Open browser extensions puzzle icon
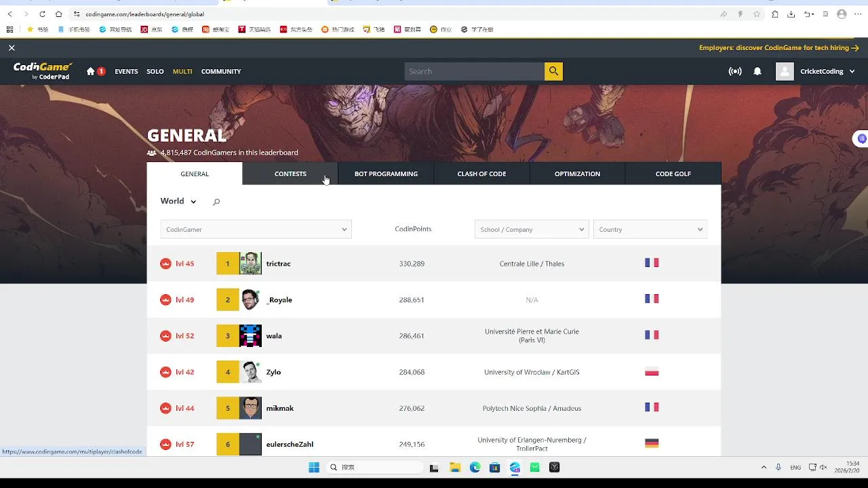The width and height of the screenshot is (868, 488). (775, 14)
